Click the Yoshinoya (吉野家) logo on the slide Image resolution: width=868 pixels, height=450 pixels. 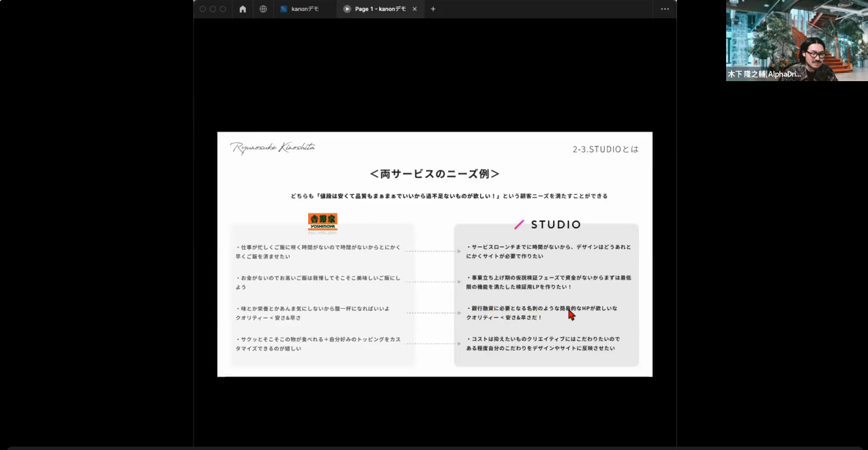click(x=323, y=222)
